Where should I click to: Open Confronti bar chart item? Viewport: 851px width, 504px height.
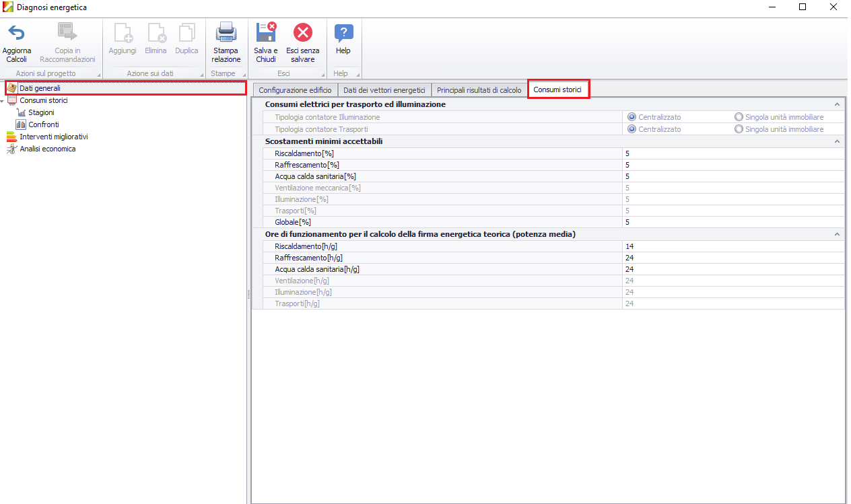tap(21, 124)
